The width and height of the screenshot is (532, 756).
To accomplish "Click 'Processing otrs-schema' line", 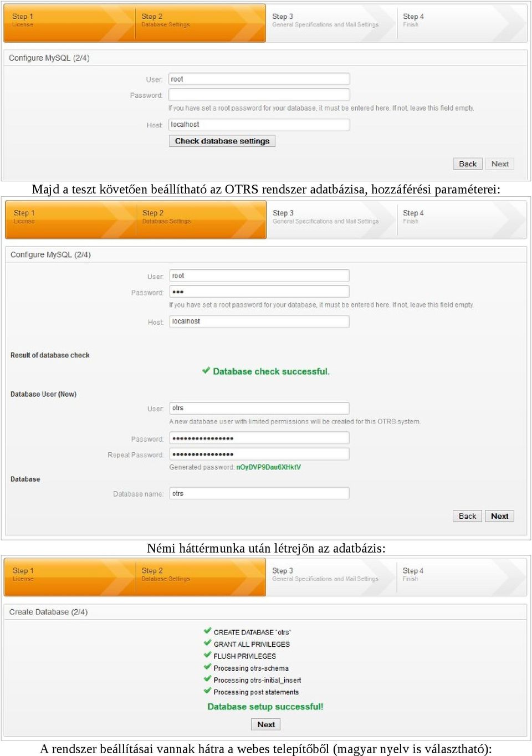I will coord(251,668).
